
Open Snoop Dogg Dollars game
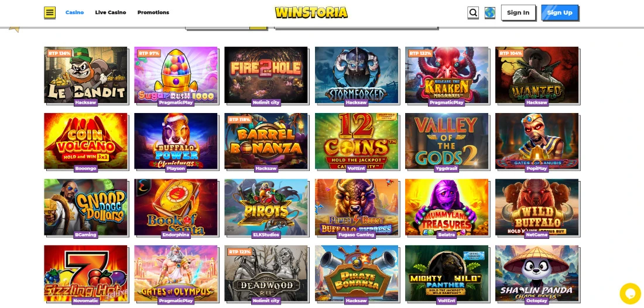(85, 207)
